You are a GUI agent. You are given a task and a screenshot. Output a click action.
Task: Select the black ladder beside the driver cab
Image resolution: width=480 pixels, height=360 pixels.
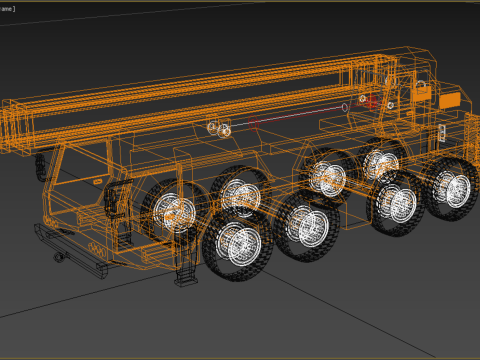pyautogui.click(x=114, y=199)
